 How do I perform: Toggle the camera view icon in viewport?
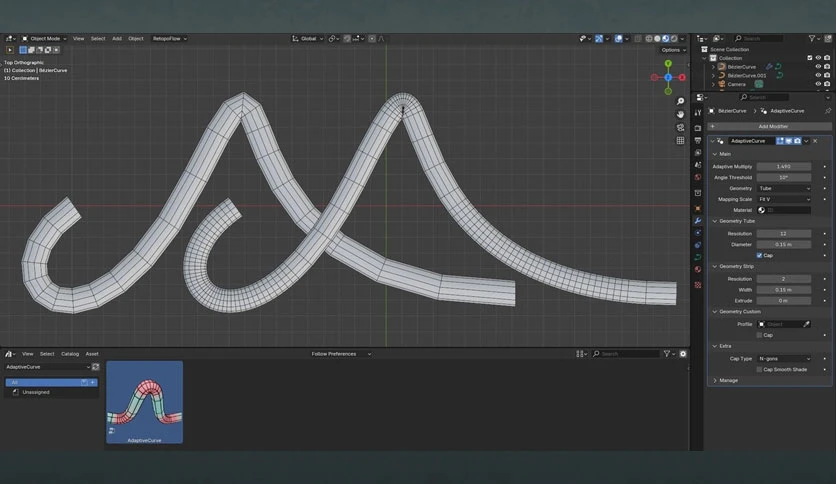click(680, 127)
